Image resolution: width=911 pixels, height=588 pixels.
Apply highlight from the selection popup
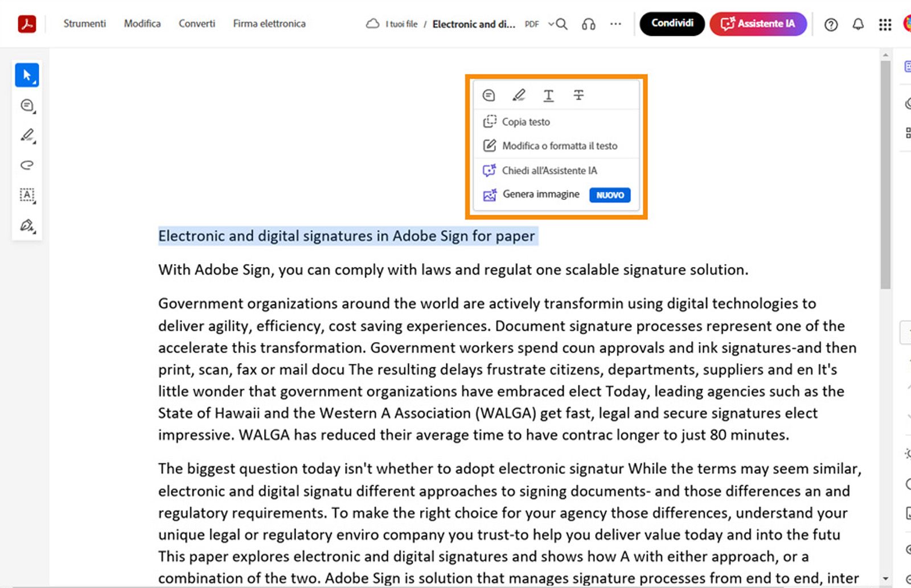[519, 95]
